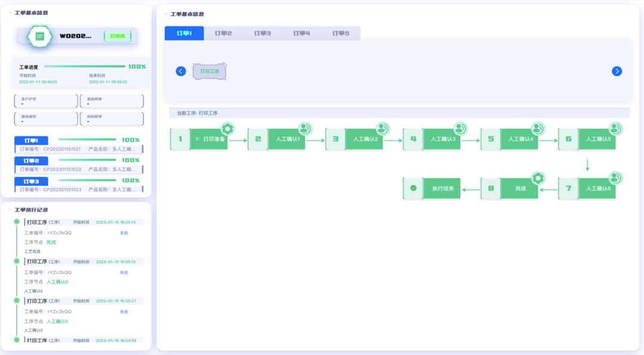This screenshot has width=644, height=355.
Task: Click step number 1 box
Action: pyautogui.click(x=180, y=139)
